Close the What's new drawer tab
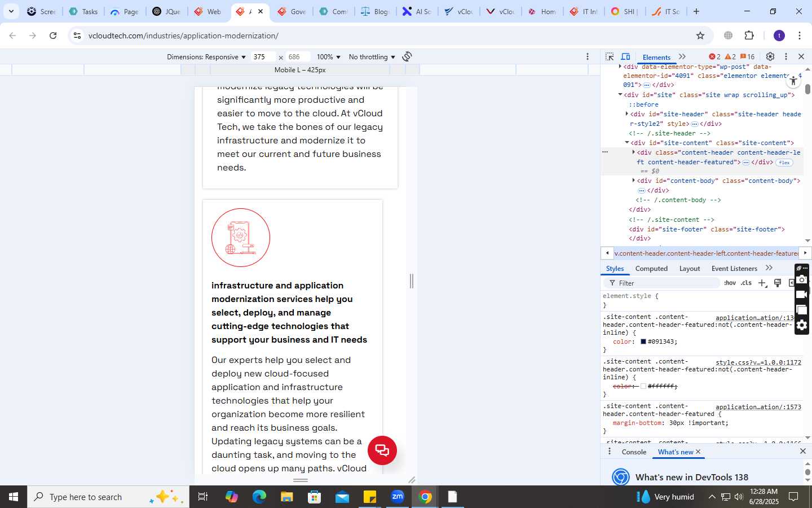The image size is (812, 508). pos(698,452)
